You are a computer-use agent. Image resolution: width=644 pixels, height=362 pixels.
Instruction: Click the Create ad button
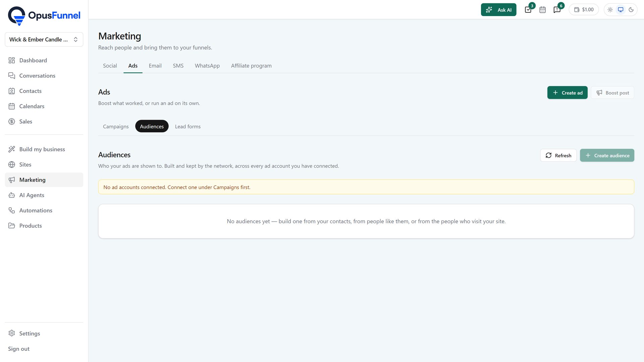[567, 93]
